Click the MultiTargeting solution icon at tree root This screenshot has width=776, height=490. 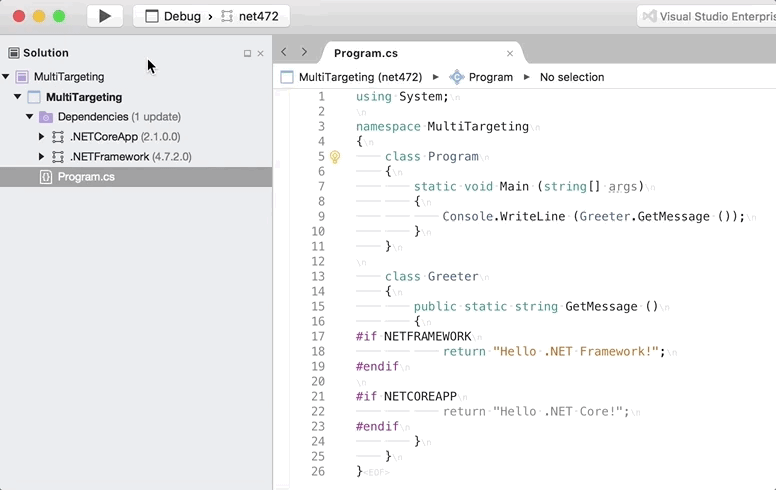point(22,77)
